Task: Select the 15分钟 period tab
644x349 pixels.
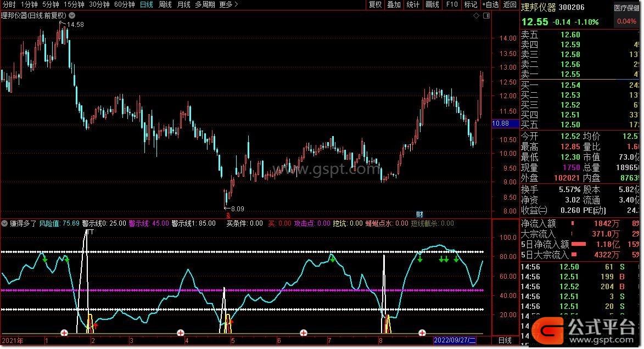Action: point(74,4)
